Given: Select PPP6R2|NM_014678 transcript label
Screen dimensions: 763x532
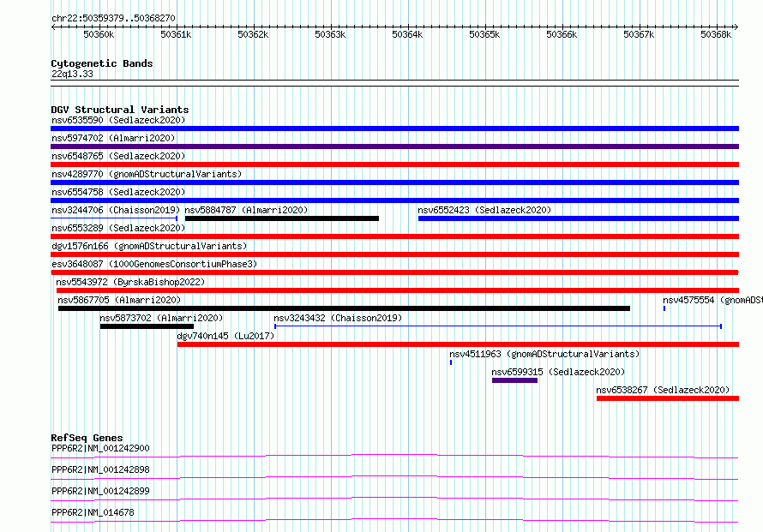Looking at the screenshot, I should pyautogui.click(x=93, y=512).
